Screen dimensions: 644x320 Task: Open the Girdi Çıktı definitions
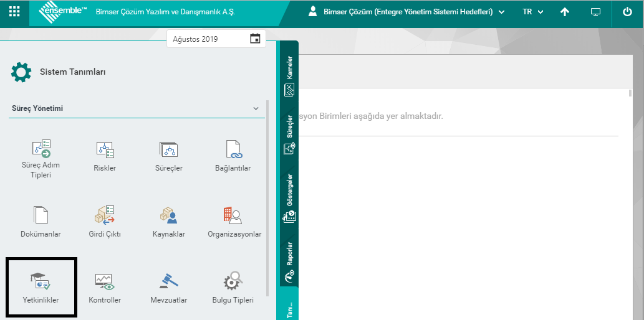pos(105,222)
